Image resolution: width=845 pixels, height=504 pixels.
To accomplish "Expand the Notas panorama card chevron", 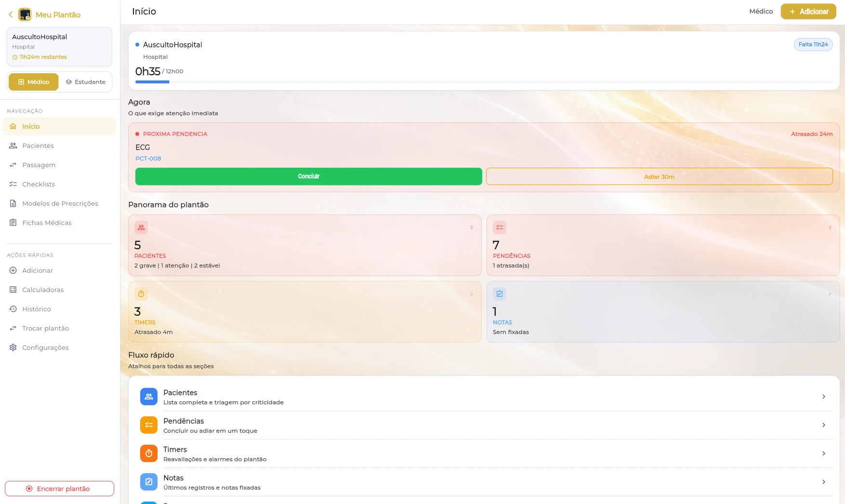I will coord(830,294).
